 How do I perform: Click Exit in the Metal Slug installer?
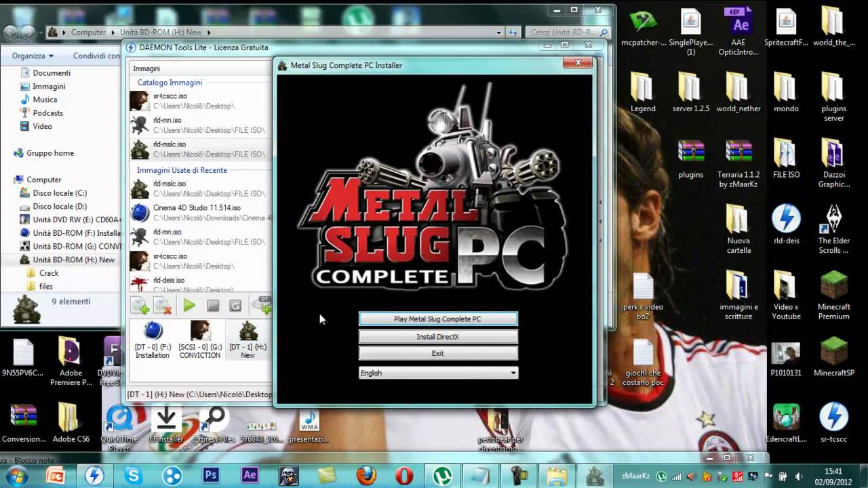pos(437,353)
